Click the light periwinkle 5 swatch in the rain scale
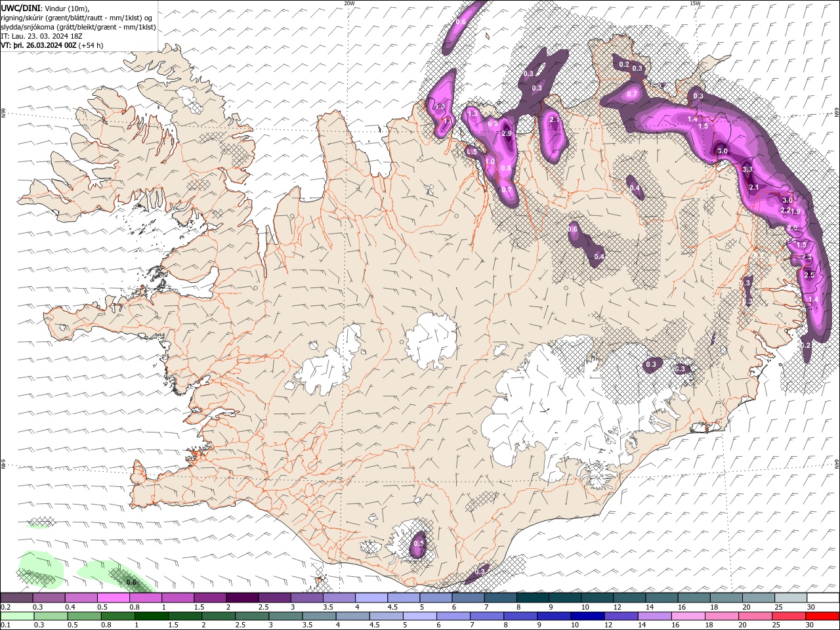This screenshot has width=840, height=630. tap(419, 616)
